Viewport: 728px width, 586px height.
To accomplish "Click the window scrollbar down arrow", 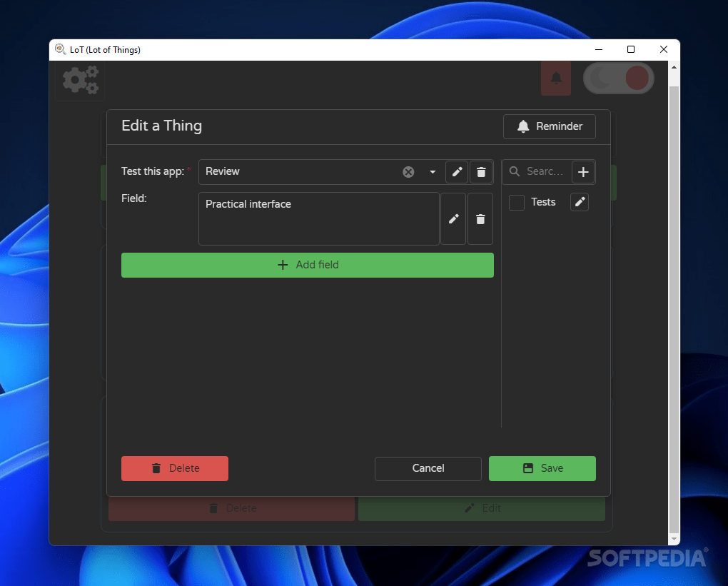I will 674,539.
